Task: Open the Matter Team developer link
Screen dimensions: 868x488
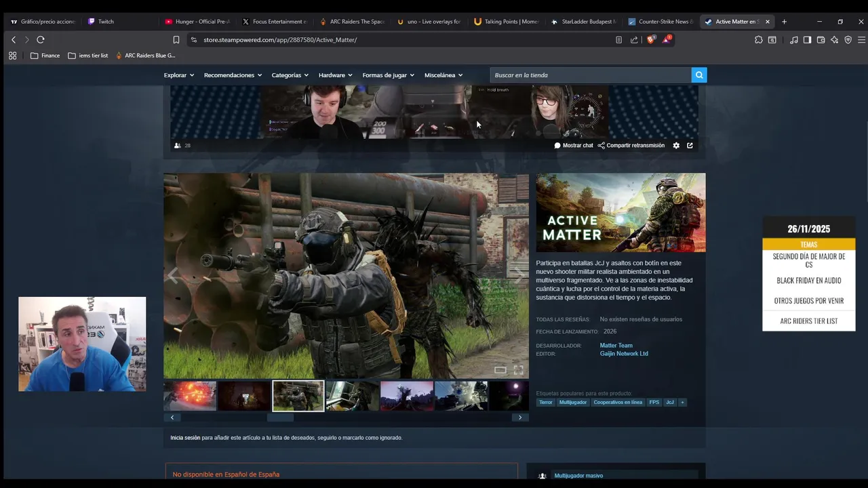Action: (x=616, y=346)
